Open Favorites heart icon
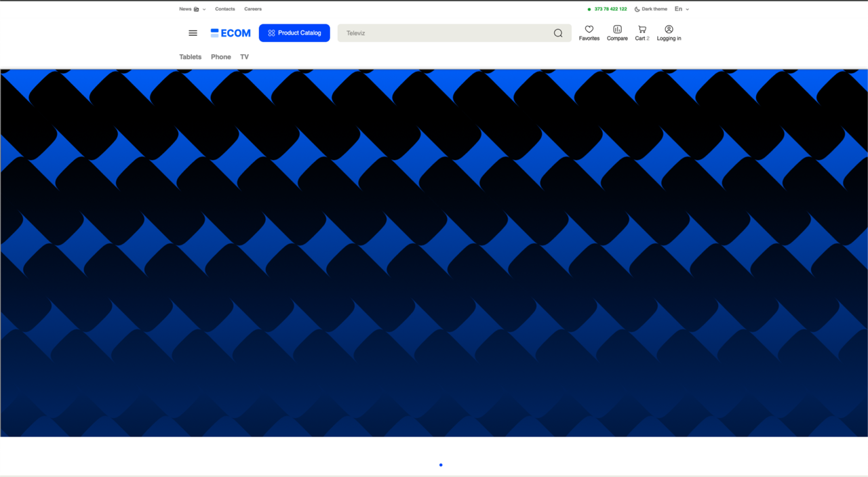The image size is (868, 477). click(x=589, y=29)
